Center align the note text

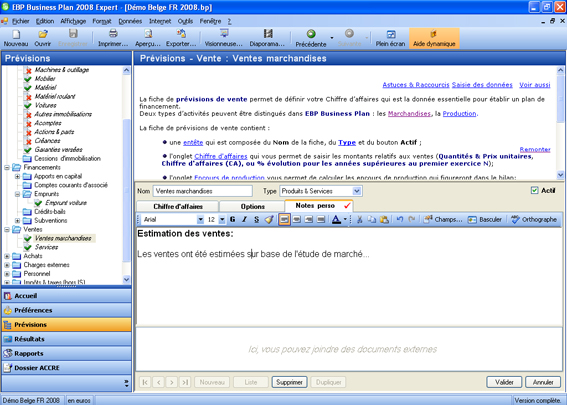[x=297, y=219]
